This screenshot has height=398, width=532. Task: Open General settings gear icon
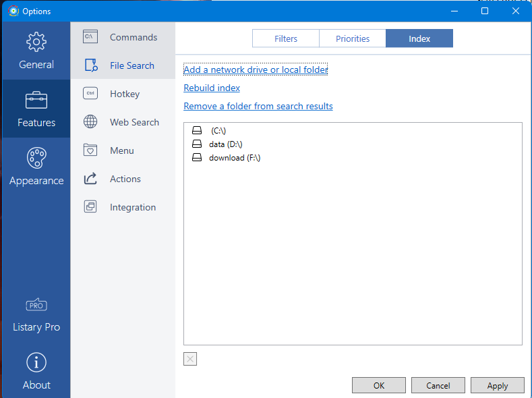pyautogui.click(x=36, y=42)
